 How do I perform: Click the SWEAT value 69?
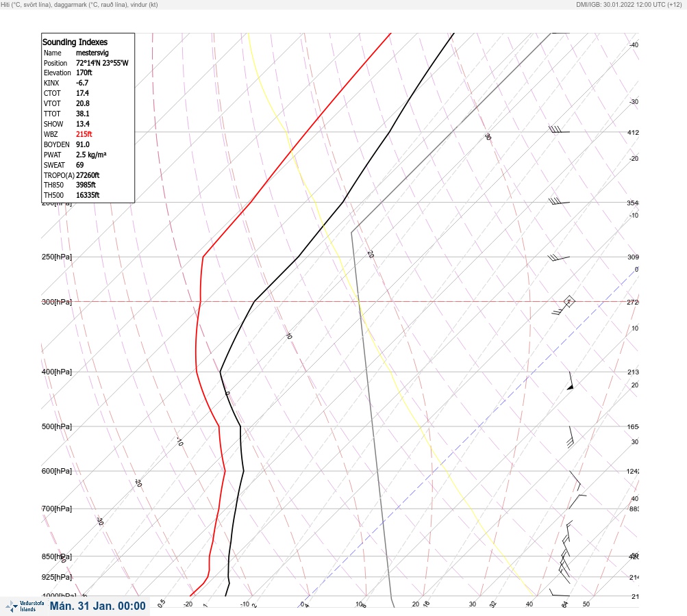click(79, 165)
